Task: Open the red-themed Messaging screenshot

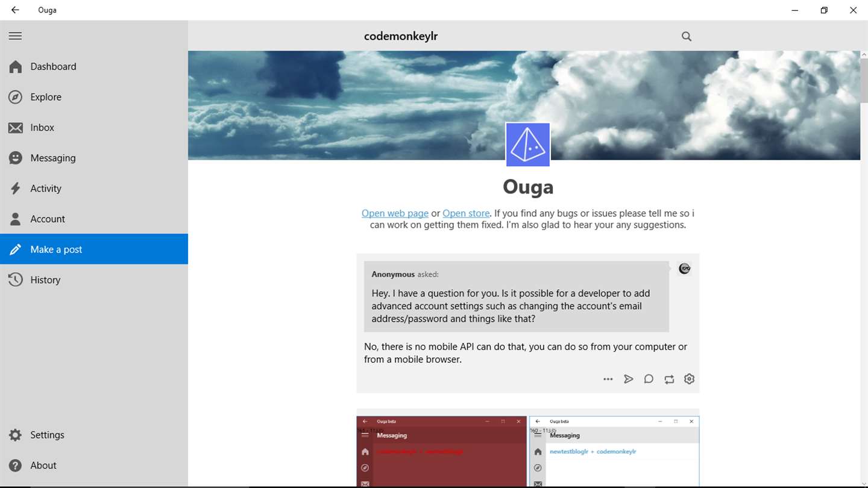Action: [x=442, y=451]
